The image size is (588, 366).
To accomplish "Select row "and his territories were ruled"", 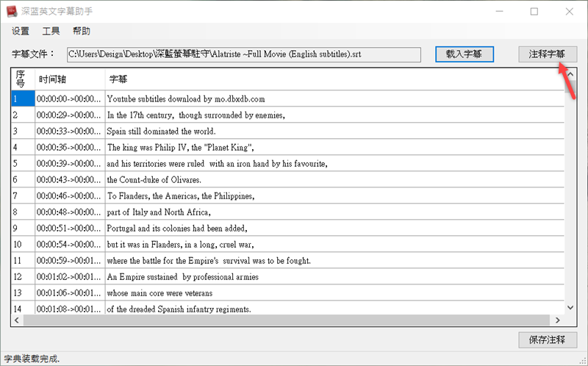I will coord(287,163).
